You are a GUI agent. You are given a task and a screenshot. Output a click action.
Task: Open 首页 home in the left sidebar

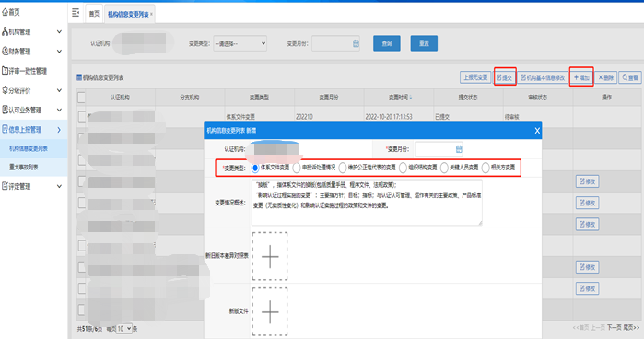coord(11,12)
